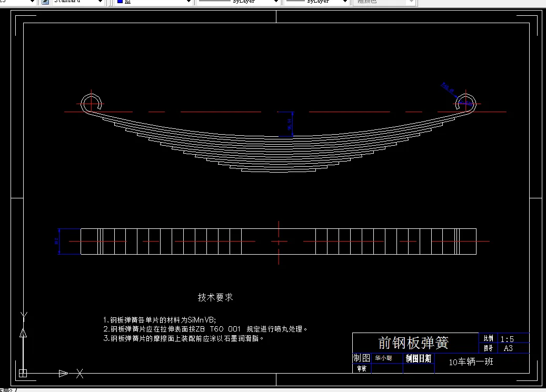Select the 技术要求 heading text
The height and width of the screenshot is (392, 546).
(215, 297)
